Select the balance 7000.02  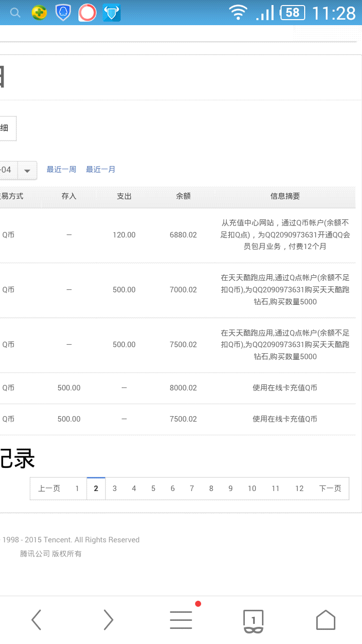(x=183, y=290)
